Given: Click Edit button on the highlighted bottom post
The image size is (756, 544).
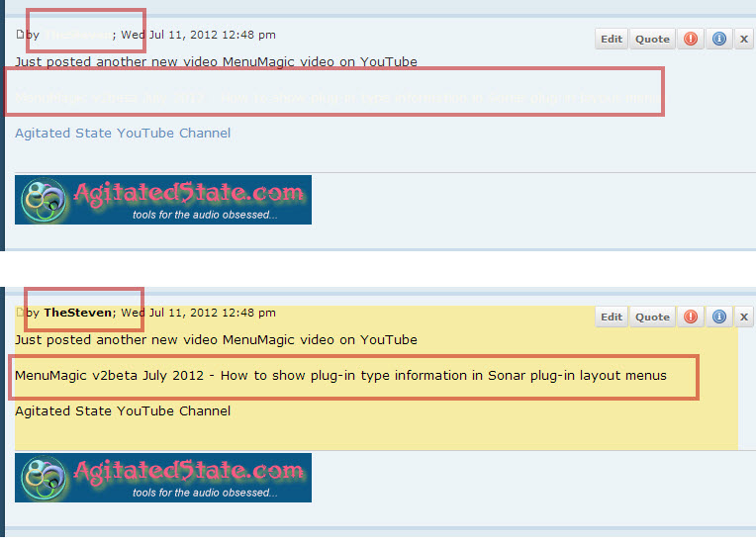Looking at the screenshot, I should click(x=612, y=317).
